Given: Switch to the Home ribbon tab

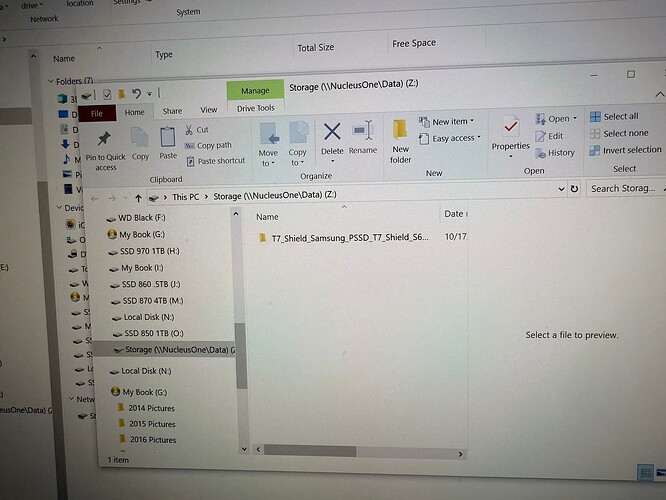Looking at the screenshot, I should [135, 112].
